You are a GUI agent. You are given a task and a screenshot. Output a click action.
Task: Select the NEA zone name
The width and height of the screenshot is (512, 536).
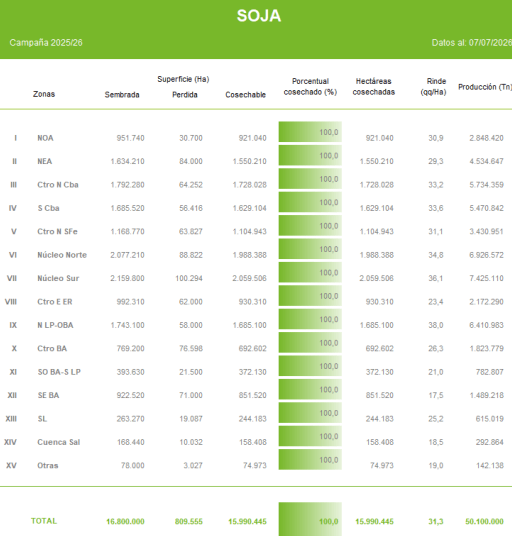pos(44,161)
